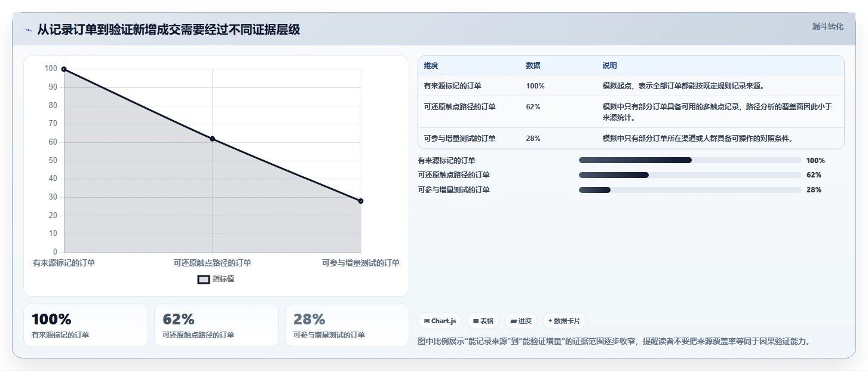
Task: Click the icon inside the 进度 chip
Action: [x=513, y=321]
